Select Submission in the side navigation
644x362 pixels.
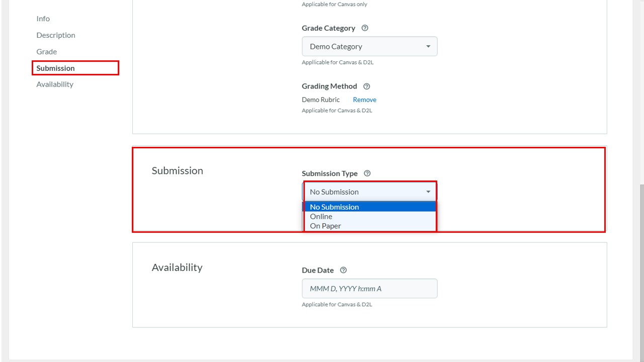tap(55, 68)
